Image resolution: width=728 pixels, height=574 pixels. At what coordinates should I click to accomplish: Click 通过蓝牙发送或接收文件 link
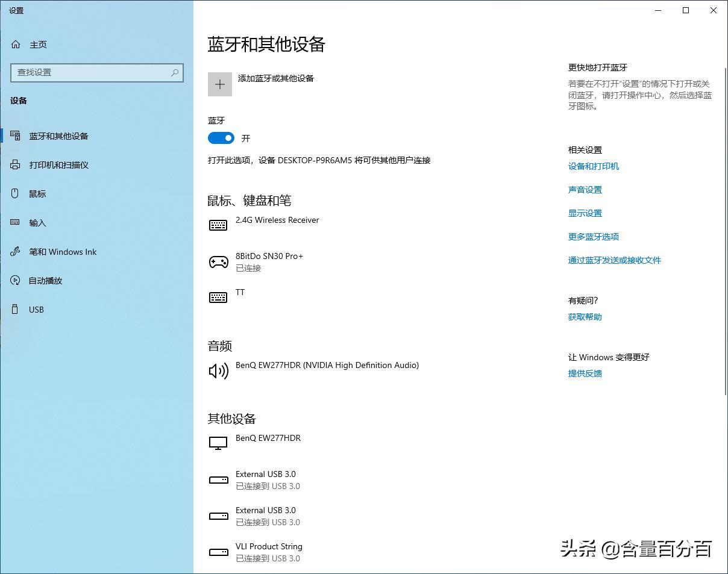[614, 260]
